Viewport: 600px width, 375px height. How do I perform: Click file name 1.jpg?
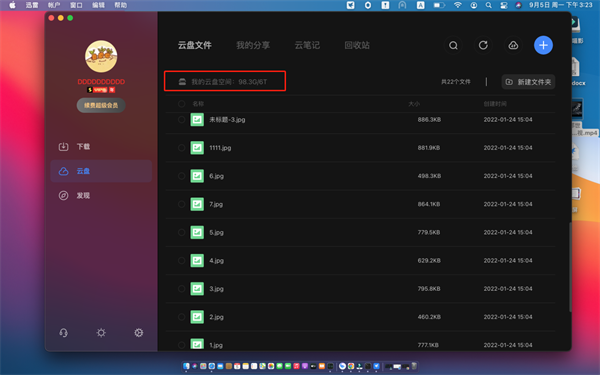coord(216,345)
